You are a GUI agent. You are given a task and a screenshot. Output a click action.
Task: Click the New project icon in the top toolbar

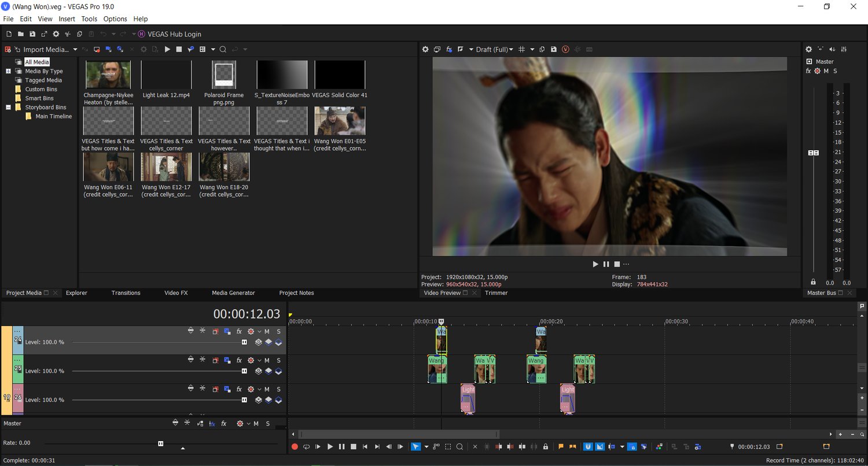pyautogui.click(x=9, y=34)
